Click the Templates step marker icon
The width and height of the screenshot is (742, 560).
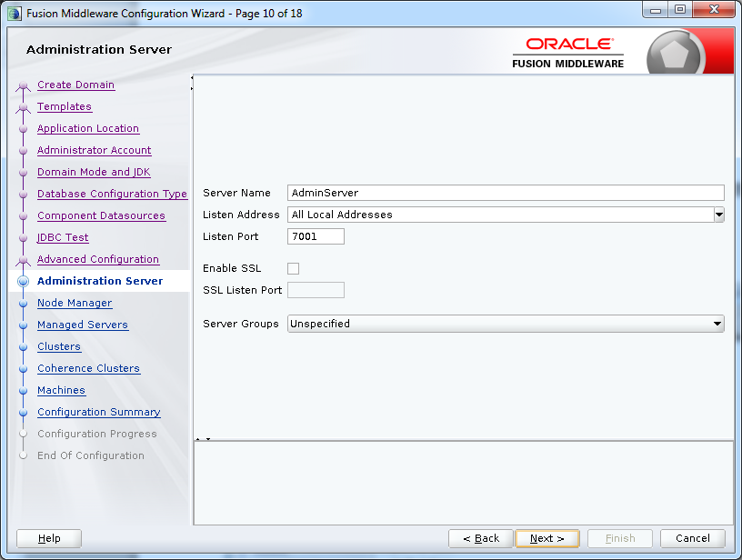pyautogui.click(x=23, y=107)
